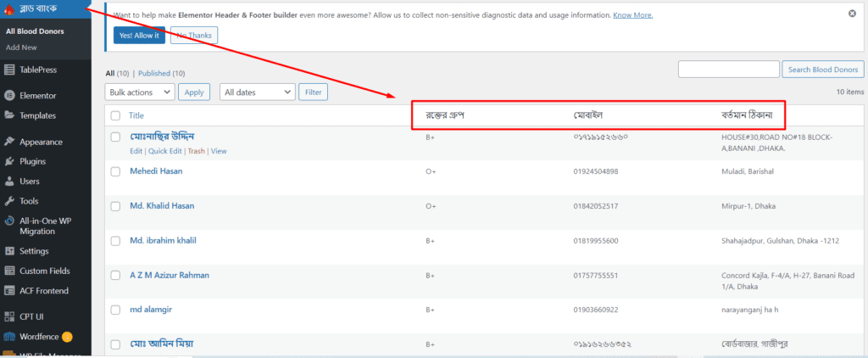The width and height of the screenshot is (868, 358).
Task: Click the Elementor sidebar icon
Action: click(x=9, y=96)
